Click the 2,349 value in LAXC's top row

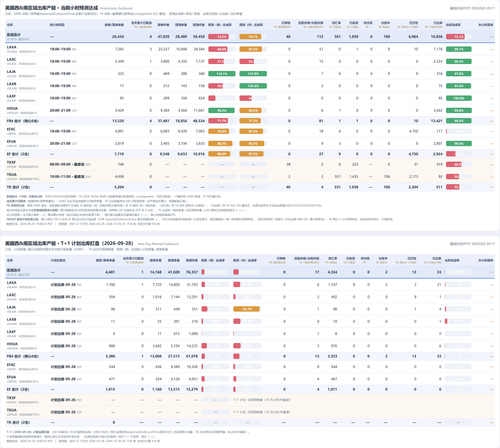point(119,61)
